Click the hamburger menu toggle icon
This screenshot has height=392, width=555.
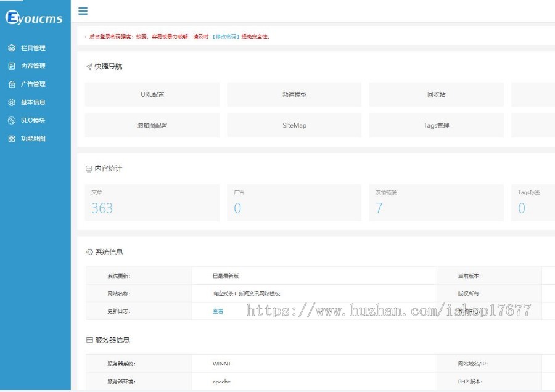[x=83, y=11]
